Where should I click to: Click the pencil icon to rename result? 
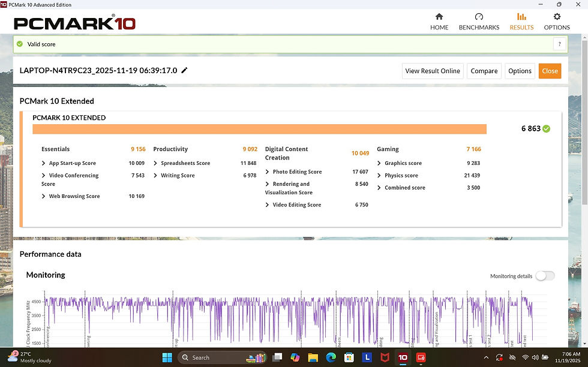(184, 71)
